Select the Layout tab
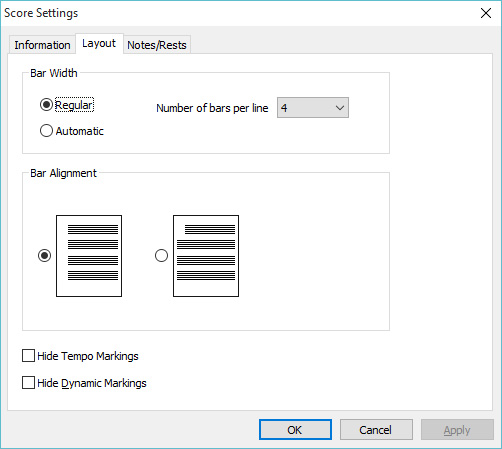 coord(99,43)
